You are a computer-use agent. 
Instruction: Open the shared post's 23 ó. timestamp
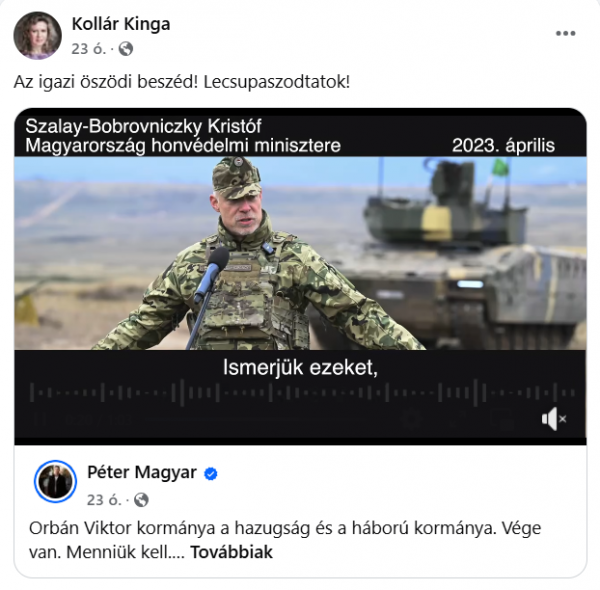click(104, 500)
